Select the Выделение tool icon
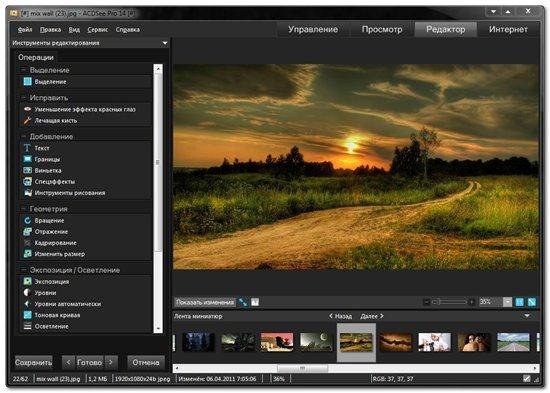 pos(27,81)
